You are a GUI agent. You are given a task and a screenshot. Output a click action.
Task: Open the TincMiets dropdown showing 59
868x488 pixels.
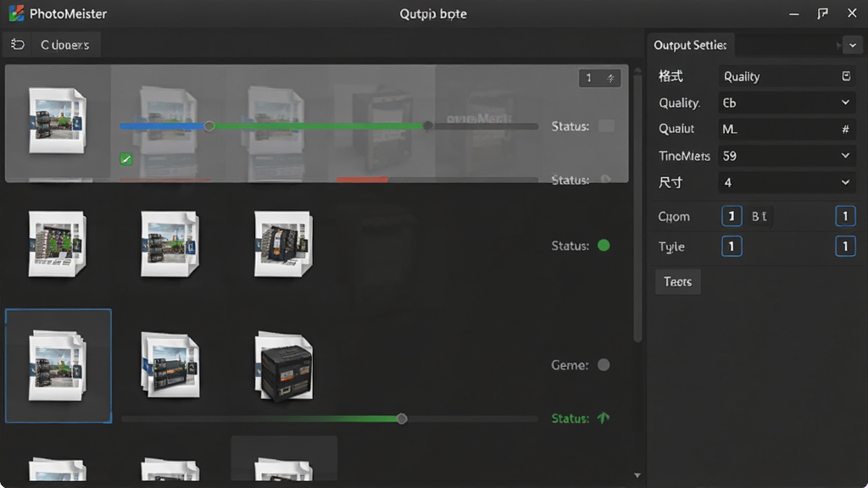pyautogui.click(x=787, y=156)
